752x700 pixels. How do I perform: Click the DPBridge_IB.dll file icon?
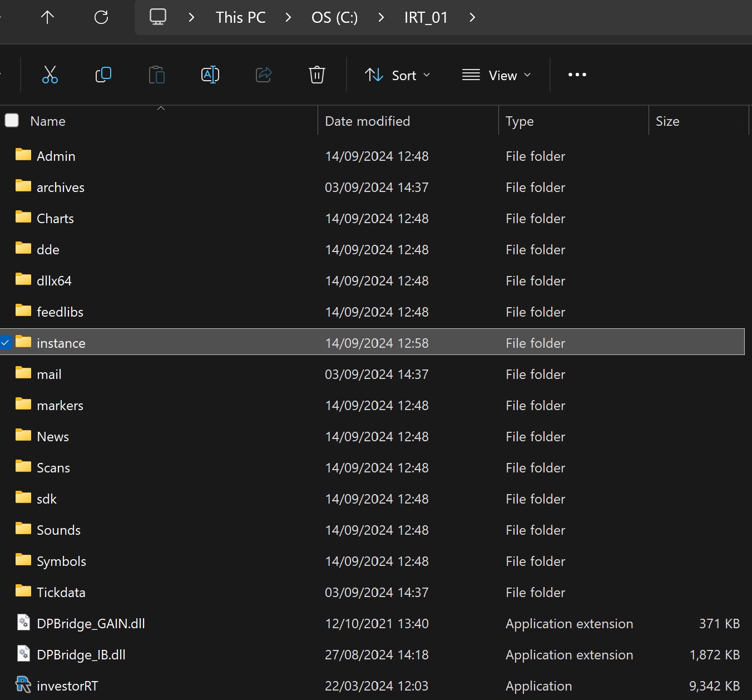23,653
